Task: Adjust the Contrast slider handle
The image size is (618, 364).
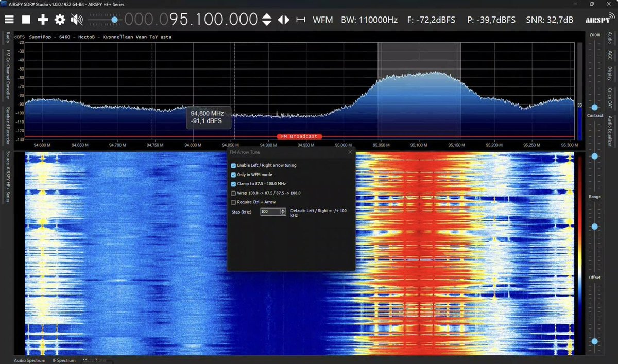Action: pyautogui.click(x=595, y=156)
